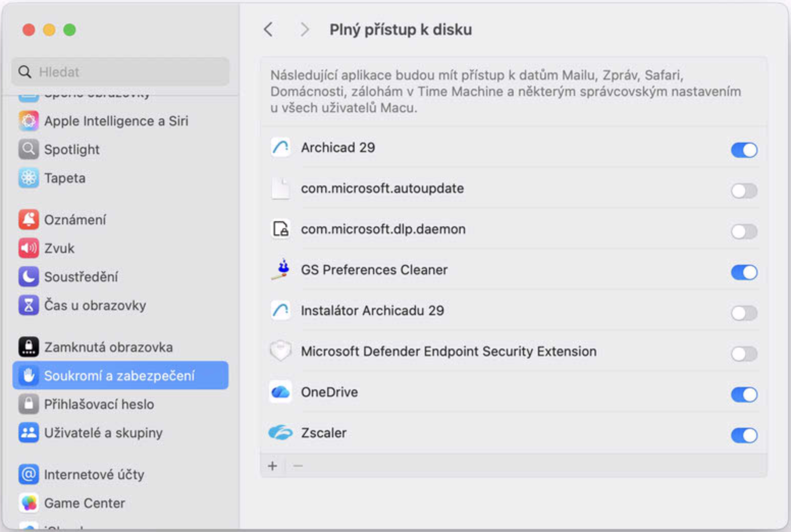Click the GS Preferences Cleaner icon

(281, 270)
